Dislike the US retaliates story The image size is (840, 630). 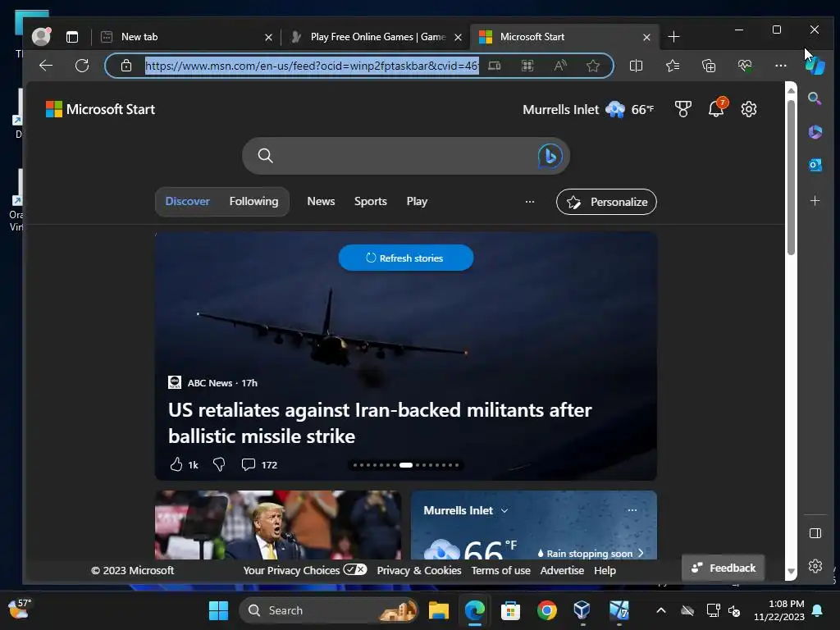coord(218,464)
